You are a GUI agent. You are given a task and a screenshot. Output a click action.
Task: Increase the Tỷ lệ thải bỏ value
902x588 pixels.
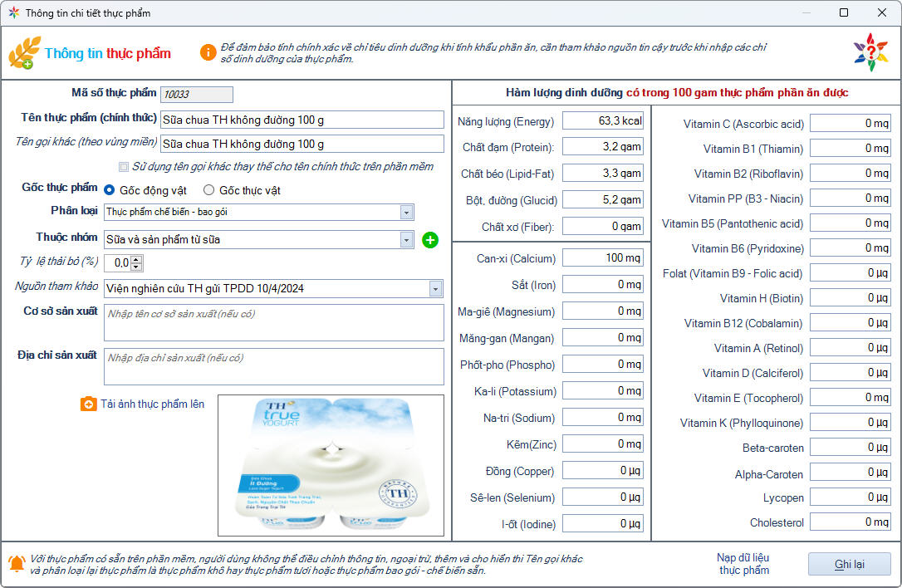coord(137,259)
